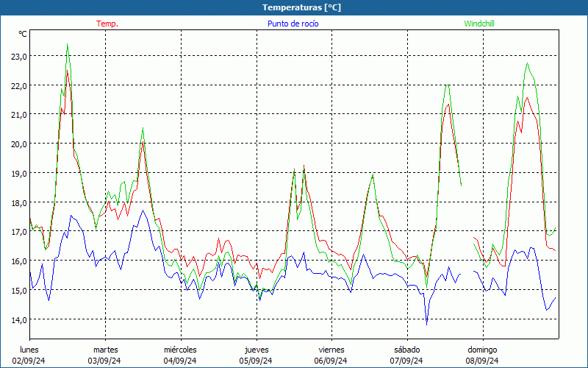Click the date 08/09/24
The width and height of the screenshot is (588, 368).
482,361
